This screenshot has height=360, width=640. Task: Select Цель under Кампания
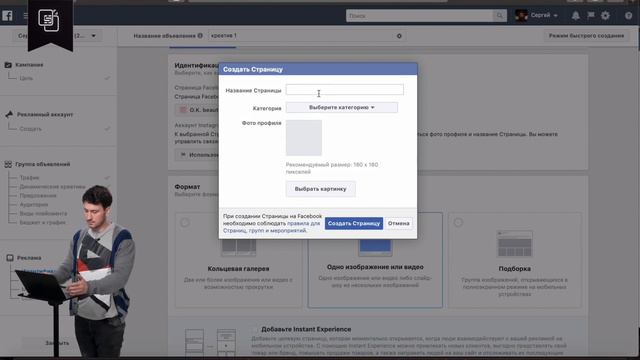[x=26, y=78]
